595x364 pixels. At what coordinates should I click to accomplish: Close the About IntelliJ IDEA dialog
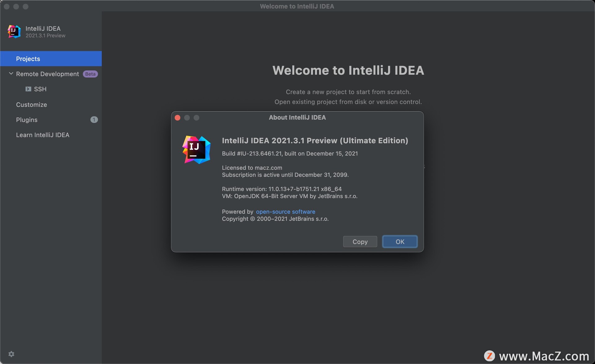[178, 118]
